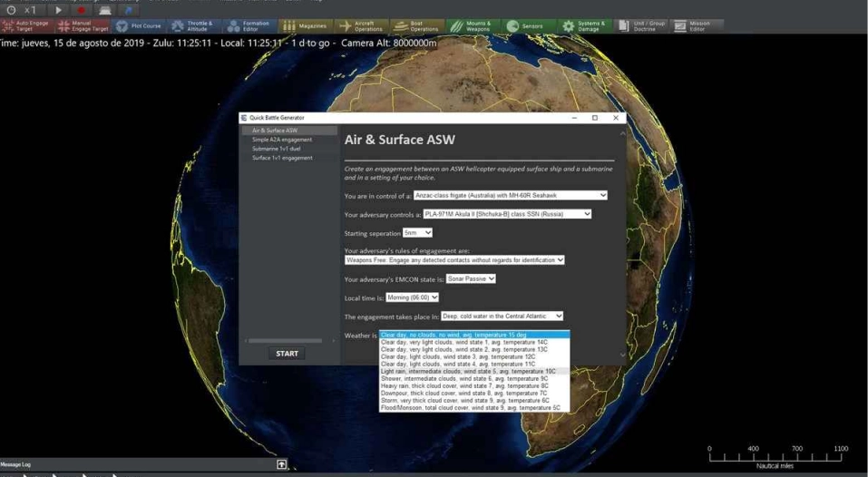Maximize the Quick Battle Generator window
The height and width of the screenshot is (477, 868).
594,118
